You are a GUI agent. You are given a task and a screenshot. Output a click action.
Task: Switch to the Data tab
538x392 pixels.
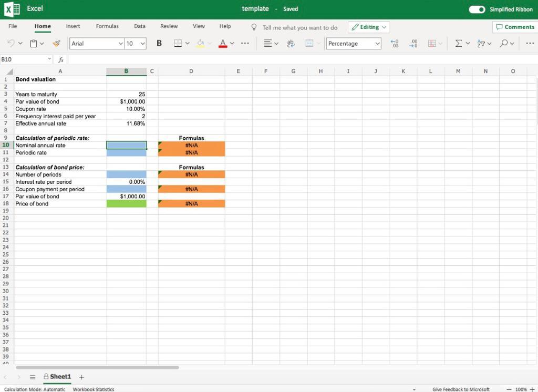pyautogui.click(x=140, y=26)
